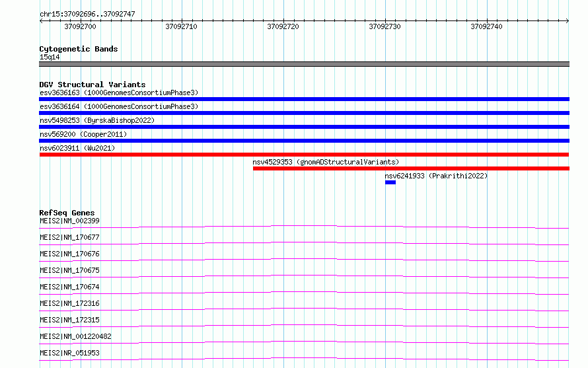Select the Cytogenetic Bands track title
The height and width of the screenshot is (368, 588).
tap(79, 49)
